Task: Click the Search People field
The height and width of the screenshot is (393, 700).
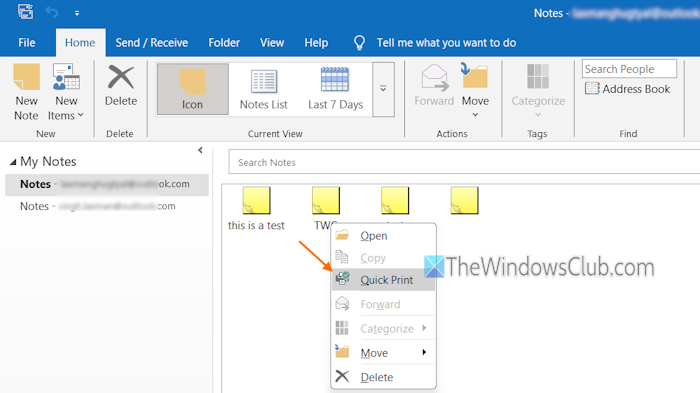Action: pos(629,69)
